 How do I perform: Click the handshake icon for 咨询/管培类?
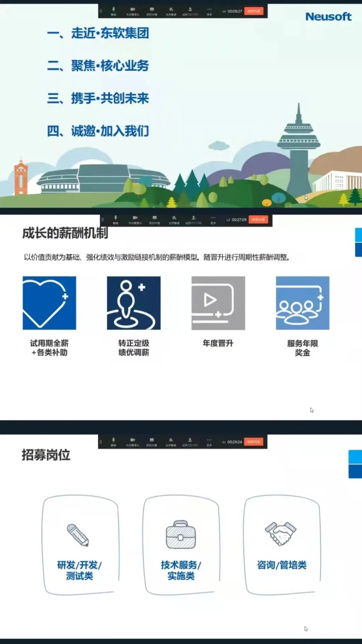(281, 533)
